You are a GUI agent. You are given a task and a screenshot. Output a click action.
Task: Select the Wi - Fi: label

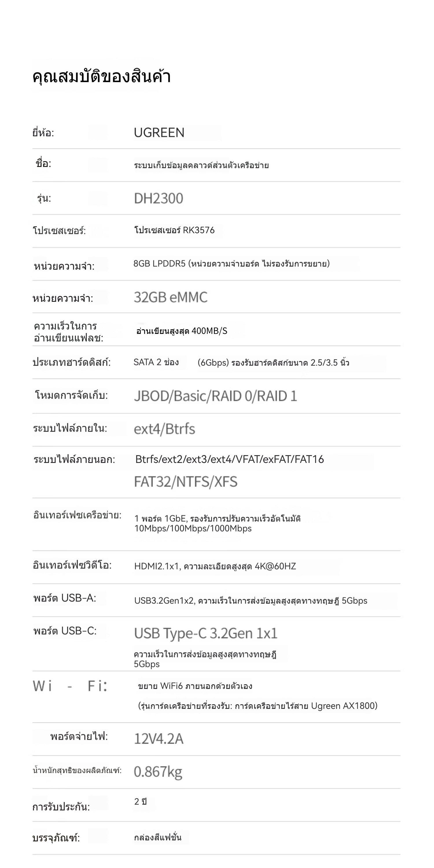(x=70, y=686)
